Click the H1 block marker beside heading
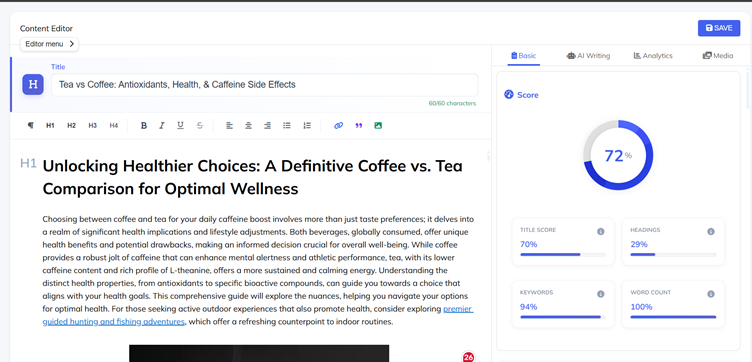This screenshot has height=362, width=752. [x=28, y=163]
